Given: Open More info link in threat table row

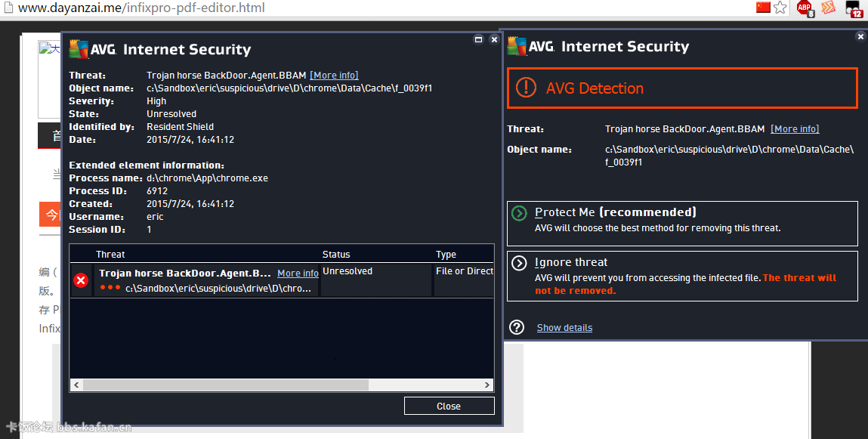Looking at the screenshot, I should point(298,274).
